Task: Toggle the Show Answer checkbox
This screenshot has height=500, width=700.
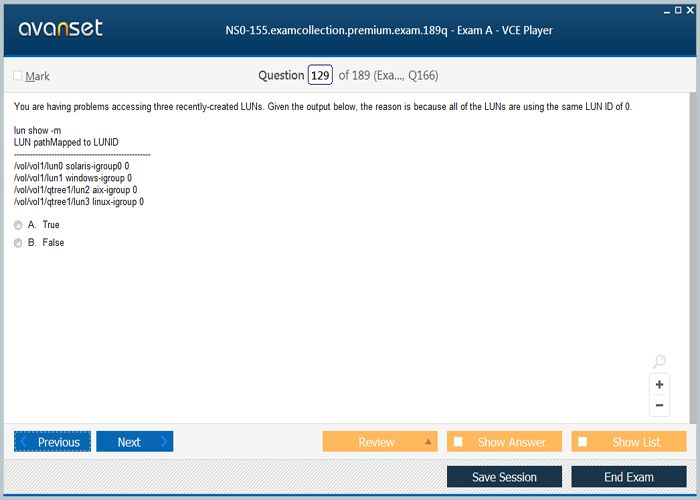Action: point(458,442)
